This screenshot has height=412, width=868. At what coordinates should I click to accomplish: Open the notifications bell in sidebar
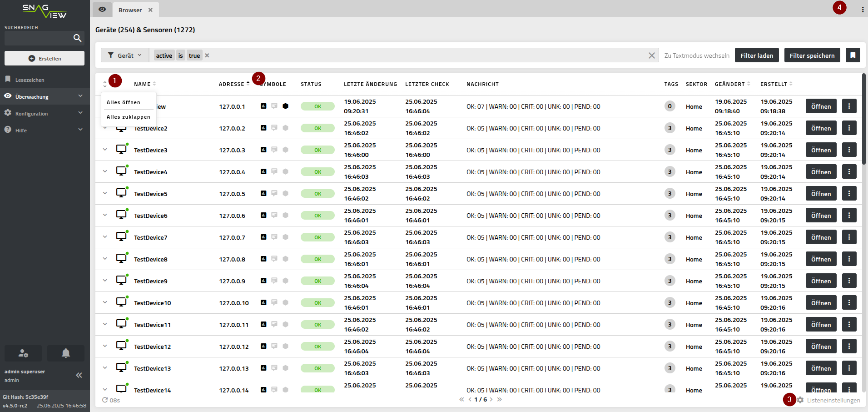[66, 353]
